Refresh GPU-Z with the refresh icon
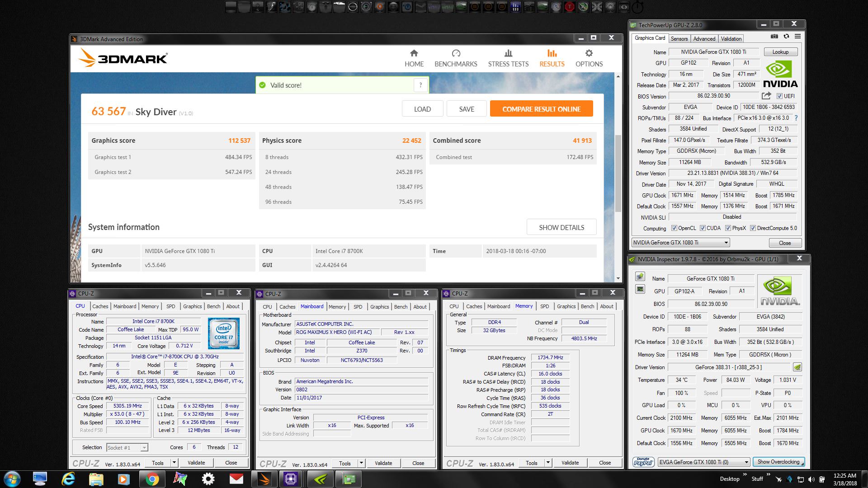 click(x=786, y=37)
